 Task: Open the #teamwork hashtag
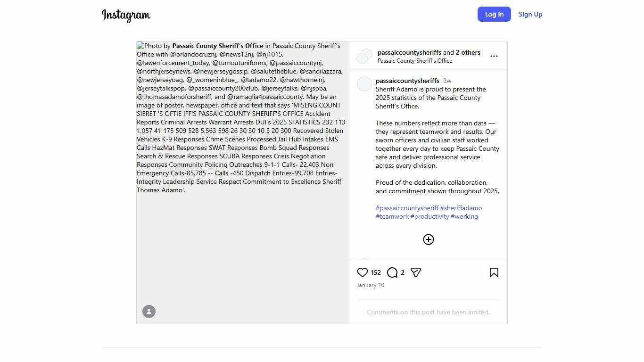coord(392,216)
